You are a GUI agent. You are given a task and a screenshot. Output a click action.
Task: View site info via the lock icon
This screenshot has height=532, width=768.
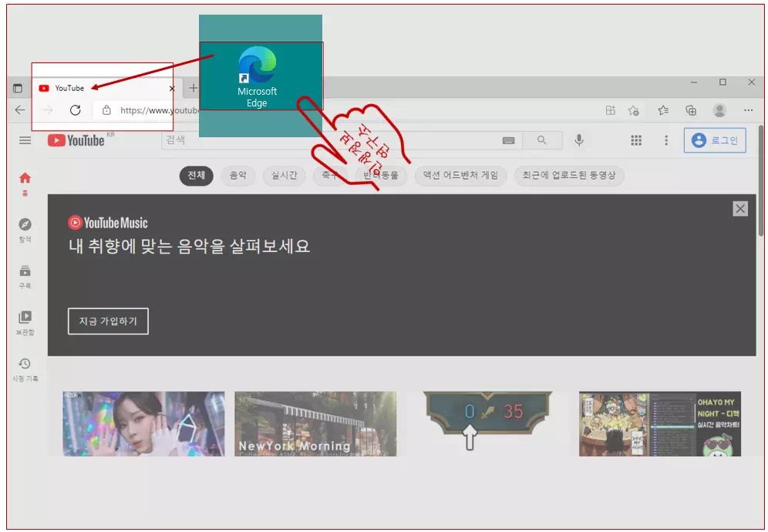[106, 110]
